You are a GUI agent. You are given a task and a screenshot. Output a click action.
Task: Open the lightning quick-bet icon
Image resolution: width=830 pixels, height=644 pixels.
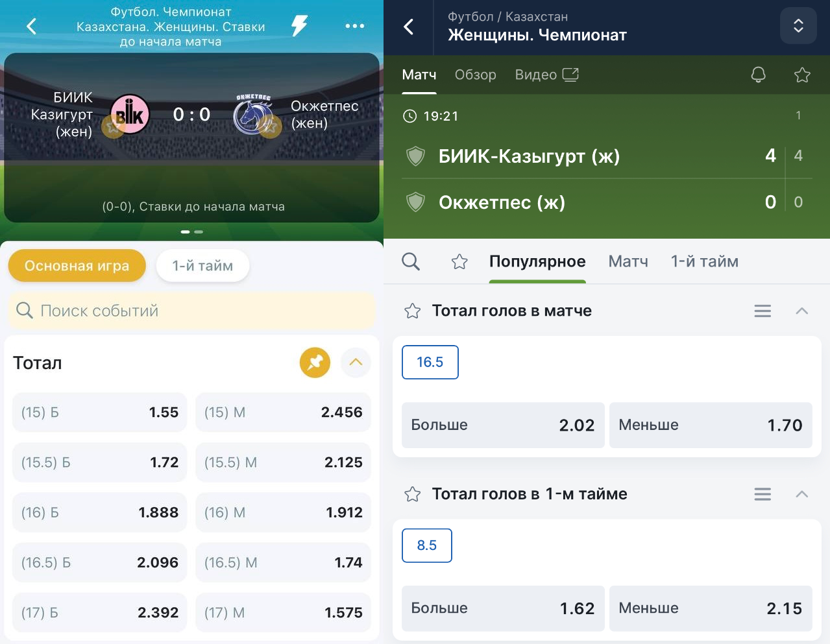coord(299,26)
